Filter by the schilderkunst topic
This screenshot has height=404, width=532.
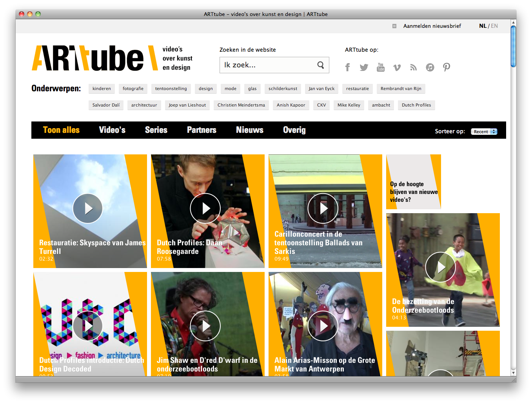click(x=283, y=89)
